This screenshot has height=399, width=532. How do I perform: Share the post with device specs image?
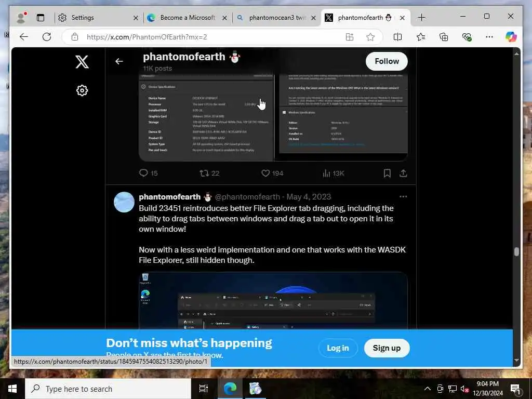(x=403, y=174)
